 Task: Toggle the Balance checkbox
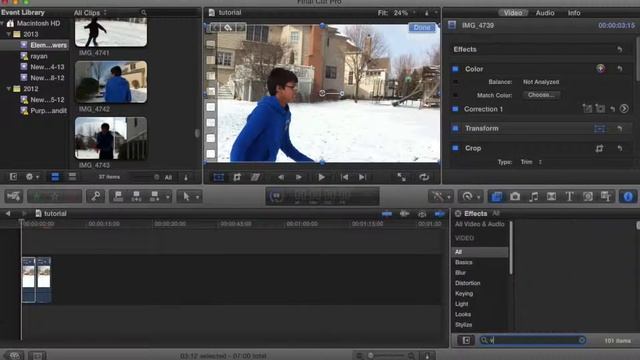point(456,82)
